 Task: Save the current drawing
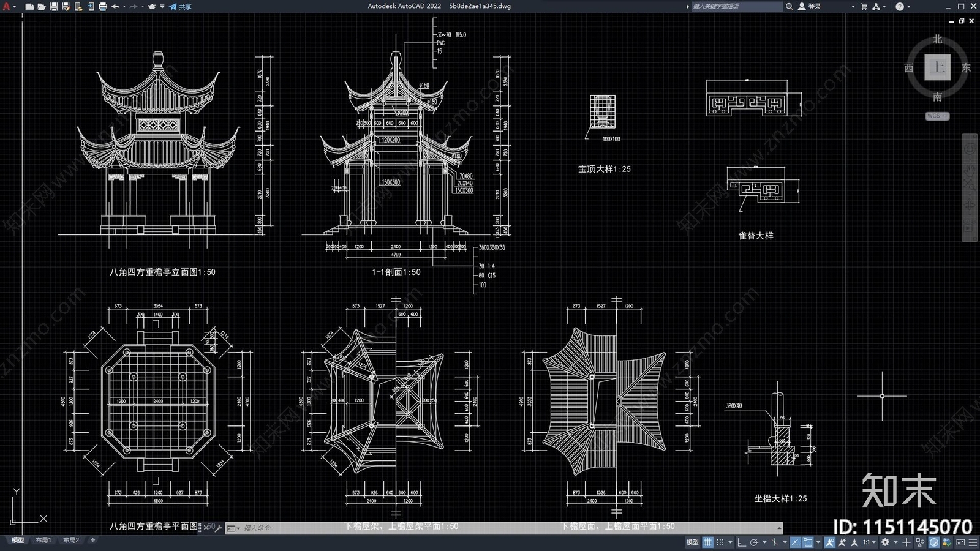point(54,7)
